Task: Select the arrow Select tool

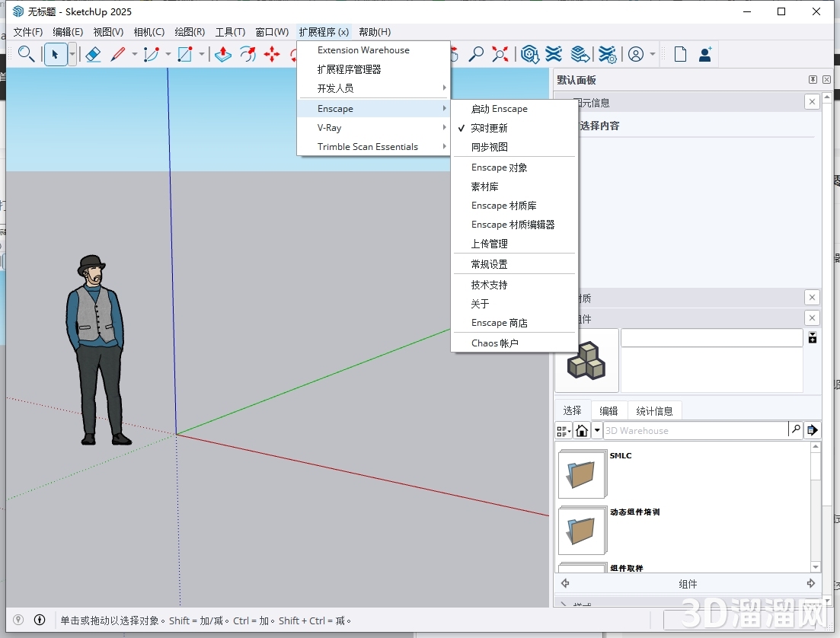Action: point(55,54)
